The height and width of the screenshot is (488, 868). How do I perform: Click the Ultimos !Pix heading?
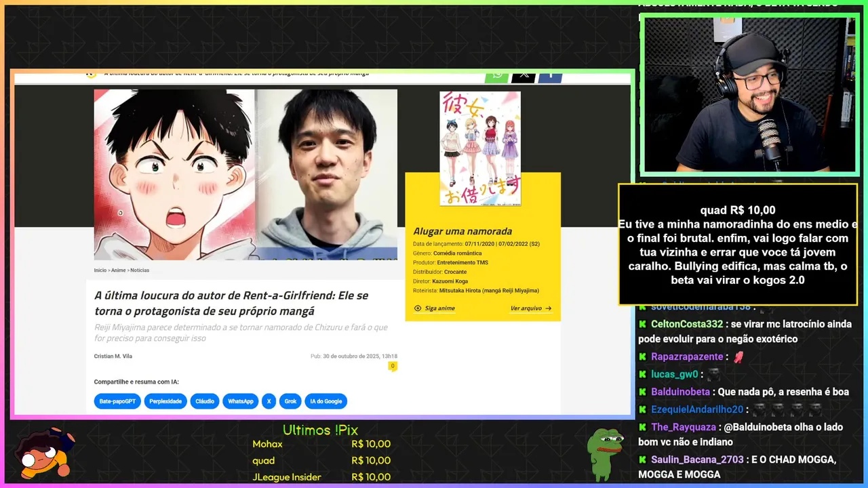[320, 430]
